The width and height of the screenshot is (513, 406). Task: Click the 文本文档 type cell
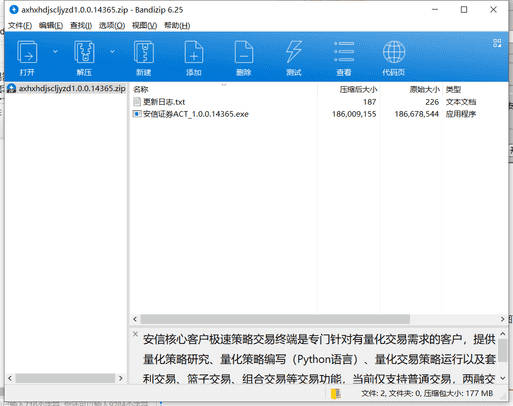[461, 102]
